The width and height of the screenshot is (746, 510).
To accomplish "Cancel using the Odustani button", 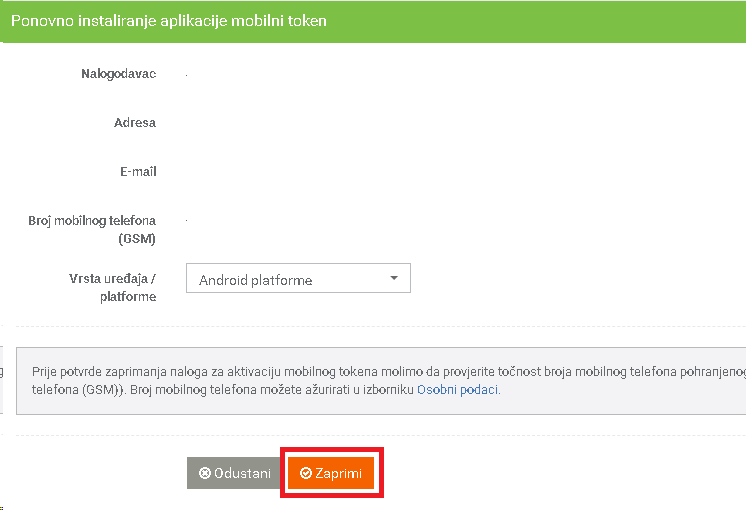I will click(x=234, y=473).
